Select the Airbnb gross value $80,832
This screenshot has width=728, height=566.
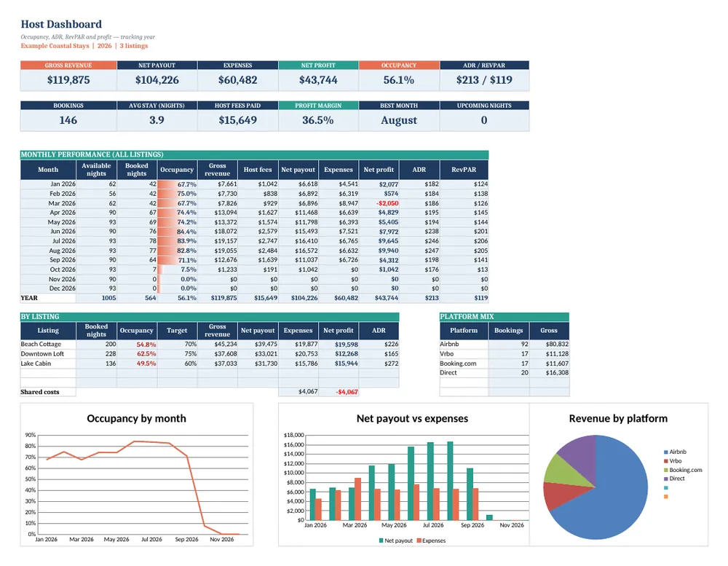tap(557, 345)
